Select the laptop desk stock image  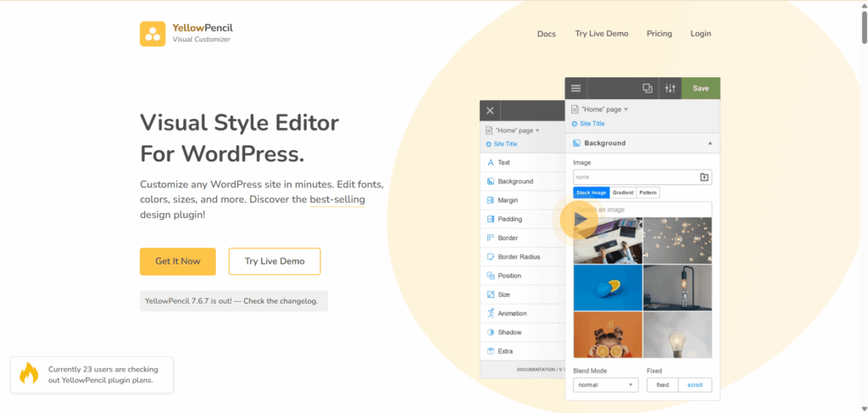click(608, 240)
